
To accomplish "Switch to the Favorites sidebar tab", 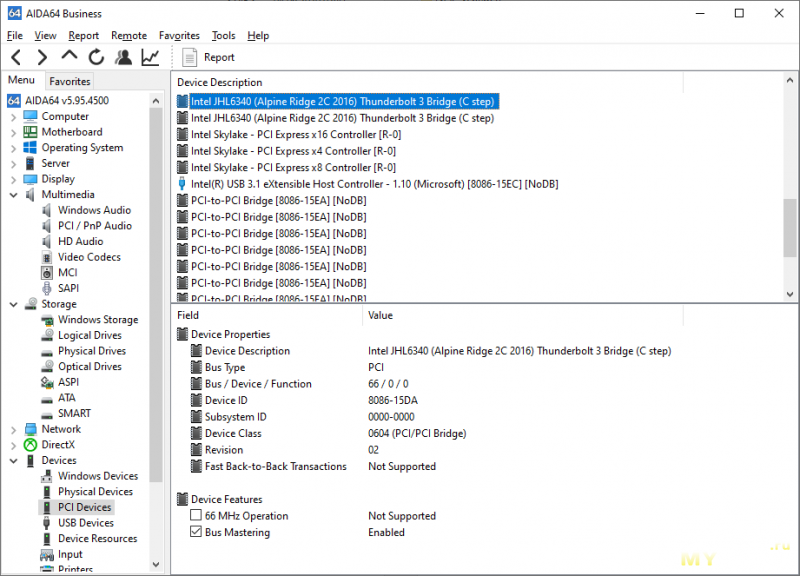I will tap(70, 81).
